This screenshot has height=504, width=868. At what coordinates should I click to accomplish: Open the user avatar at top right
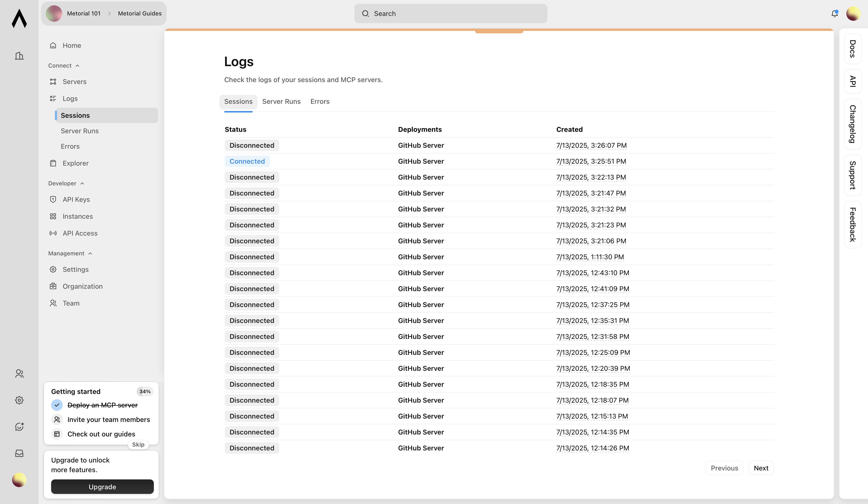coord(853,14)
